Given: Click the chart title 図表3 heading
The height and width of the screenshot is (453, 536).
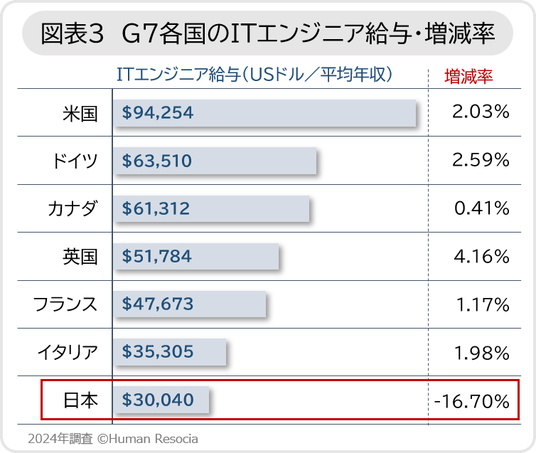Looking at the screenshot, I should click(268, 34).
